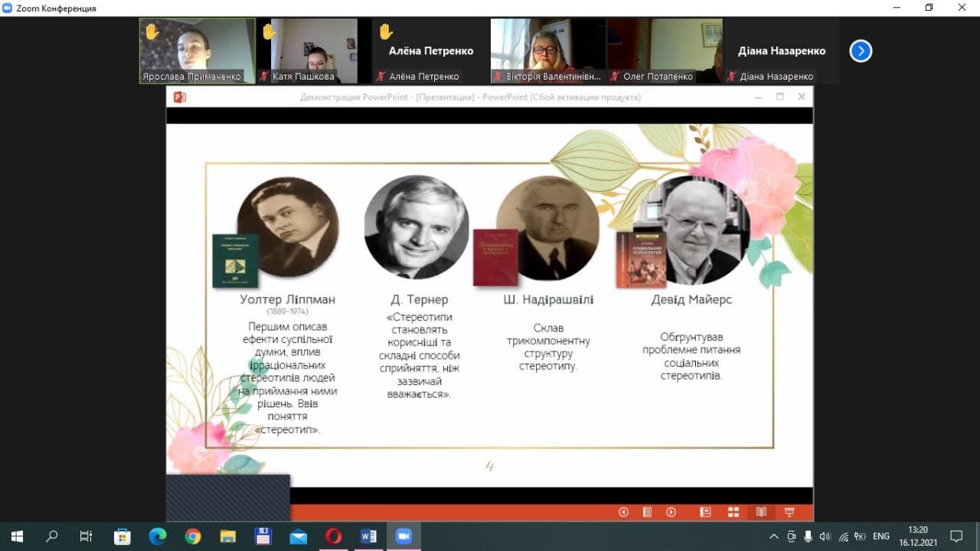
Task: Open slide list menu icon between arrows
Action: (x=647, y=513)
